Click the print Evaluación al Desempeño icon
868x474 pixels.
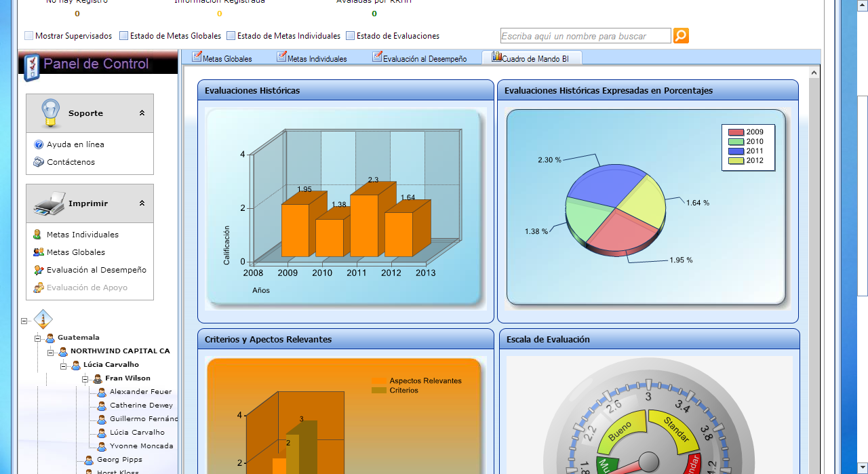point(39,270)
